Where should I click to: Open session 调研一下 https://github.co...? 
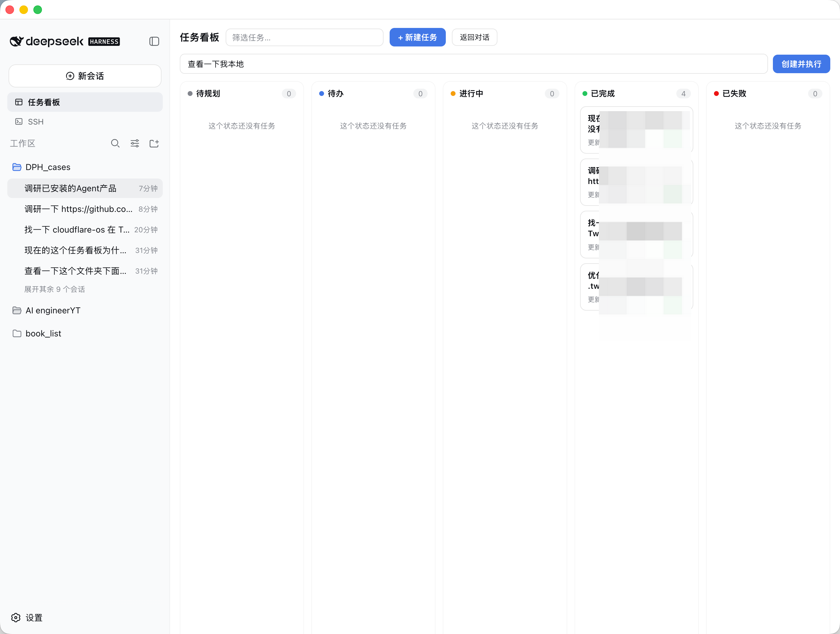pos(85,209)
